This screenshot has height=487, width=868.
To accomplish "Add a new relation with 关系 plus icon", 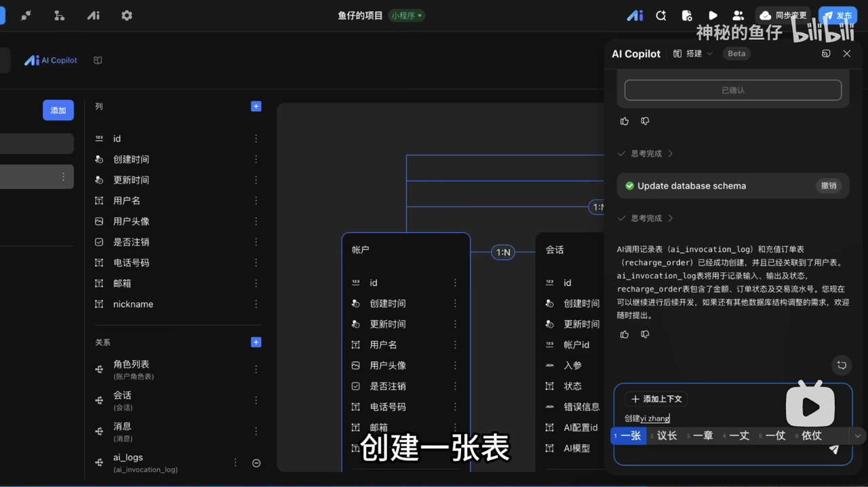I will coord(256,343).
